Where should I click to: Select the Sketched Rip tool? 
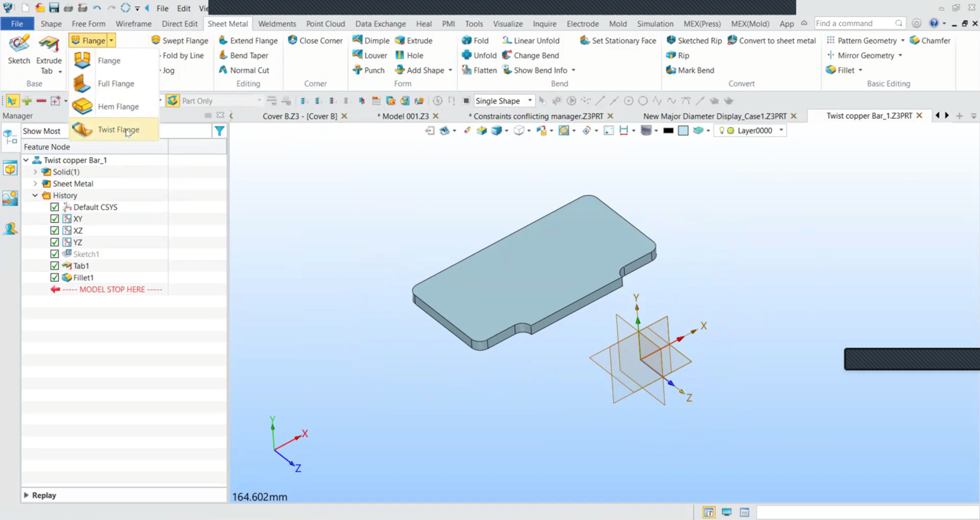693,41
